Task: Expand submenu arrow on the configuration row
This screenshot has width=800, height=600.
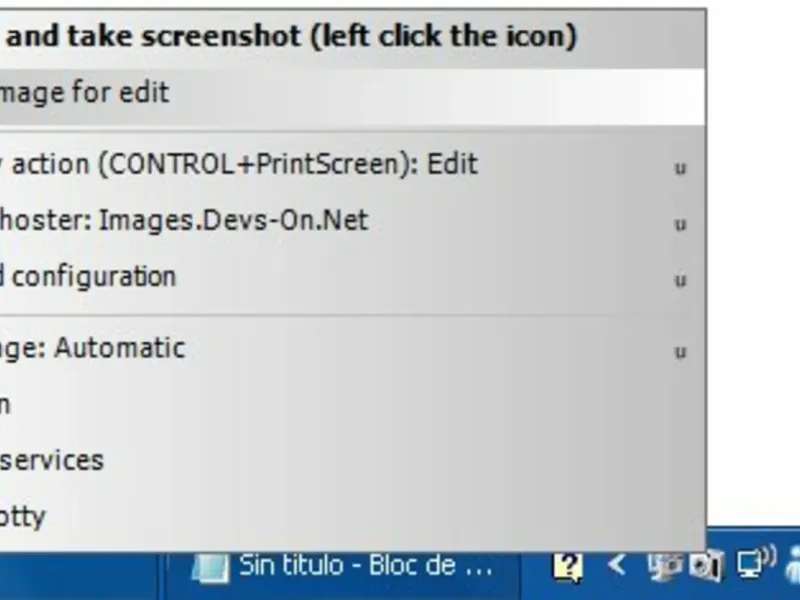Action: (x=680, y=280)
